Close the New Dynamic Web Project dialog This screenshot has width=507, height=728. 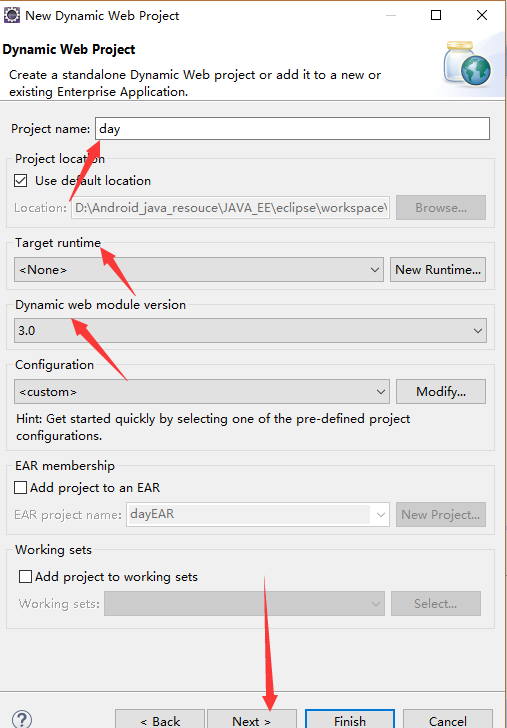click(482, 15)
